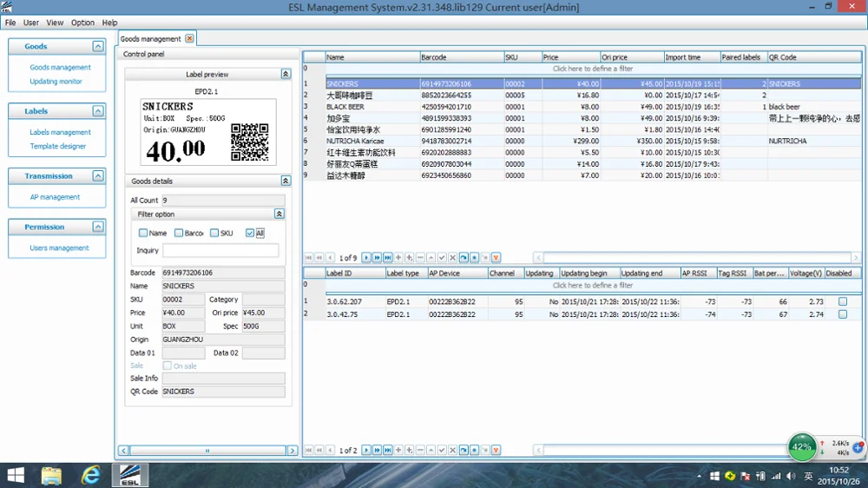The height and width of the screenshot is (488, 868).
Task: Collapse the Transmission sidebar group
Action: [98, 176]
